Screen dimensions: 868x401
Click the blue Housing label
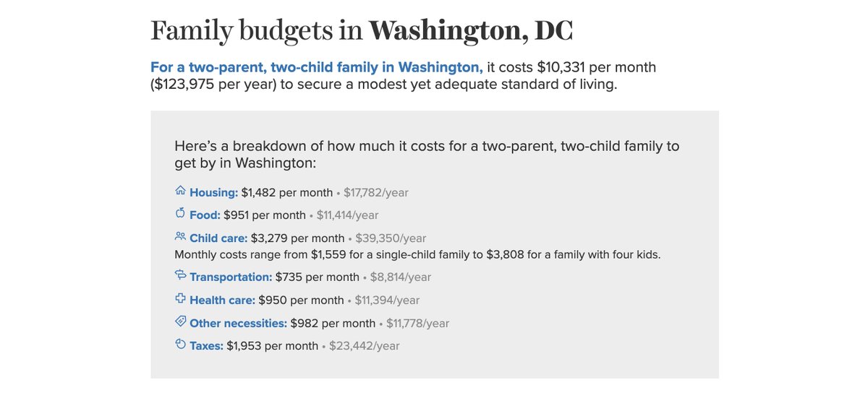pyautogui.click(x=213, y=193)
